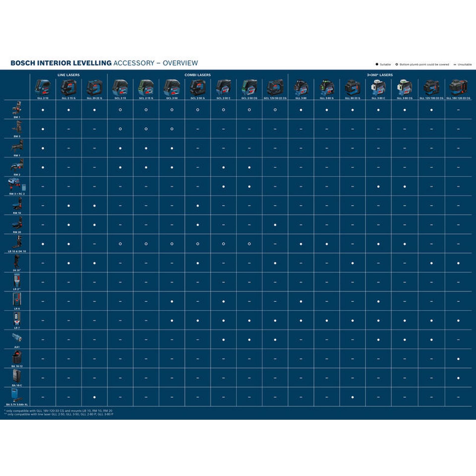Viewport: 476px width, 476px height.
Task: Click the BA 18-C dot under GLL 18V-120-33 CG
Action: [x=458, y=378]
